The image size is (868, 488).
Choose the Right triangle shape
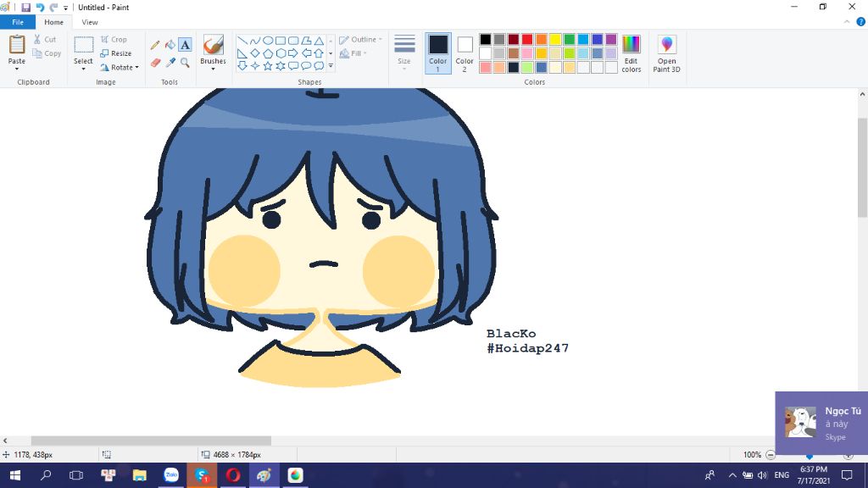click(x=242, y=53)
